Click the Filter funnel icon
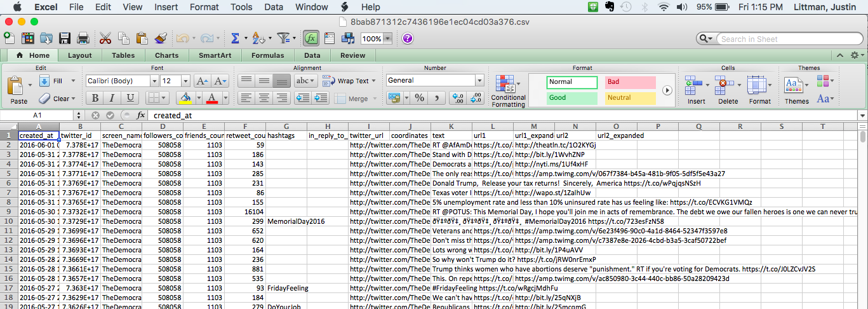Viewport: 868px width, 309px height. tap(283, 38)
